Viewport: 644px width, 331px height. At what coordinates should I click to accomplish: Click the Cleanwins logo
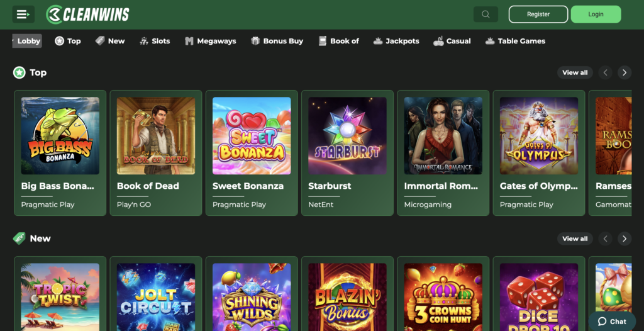pos(87,14)
